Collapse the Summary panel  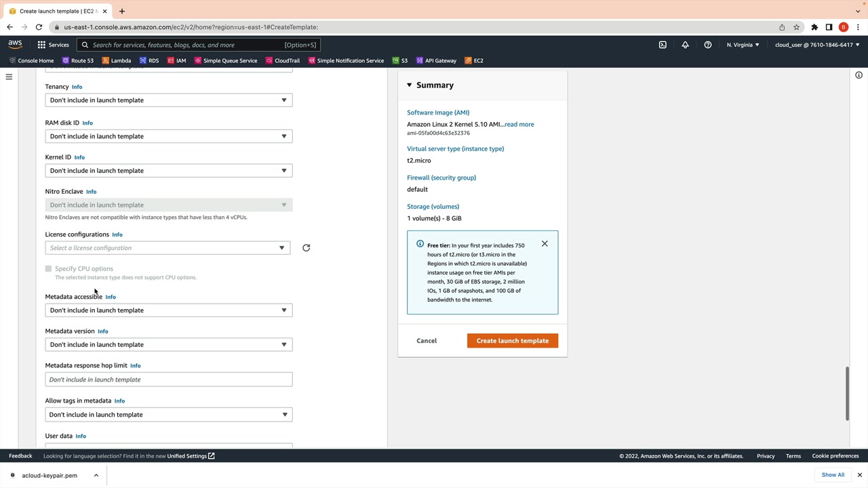pos(409,85)
